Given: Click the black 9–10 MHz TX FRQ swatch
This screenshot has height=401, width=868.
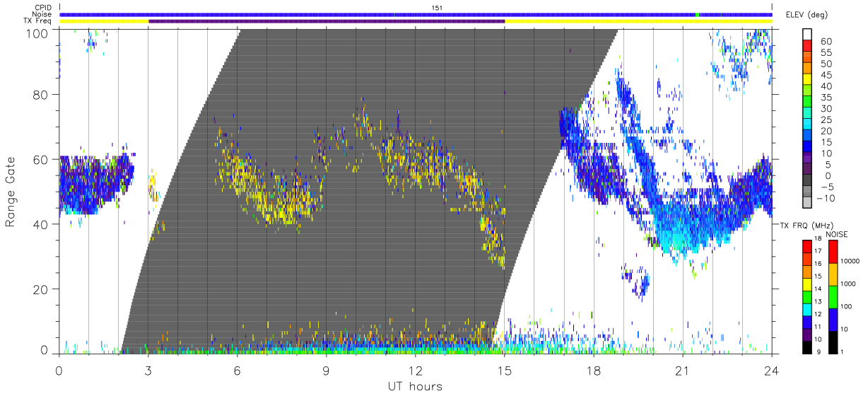Looking at the screenshot, I should click(807, 347).
